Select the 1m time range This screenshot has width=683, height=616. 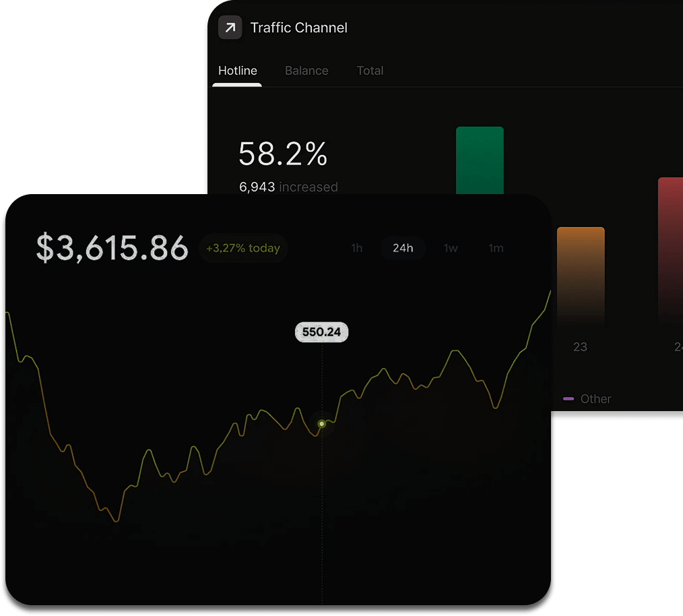point(496,248)
